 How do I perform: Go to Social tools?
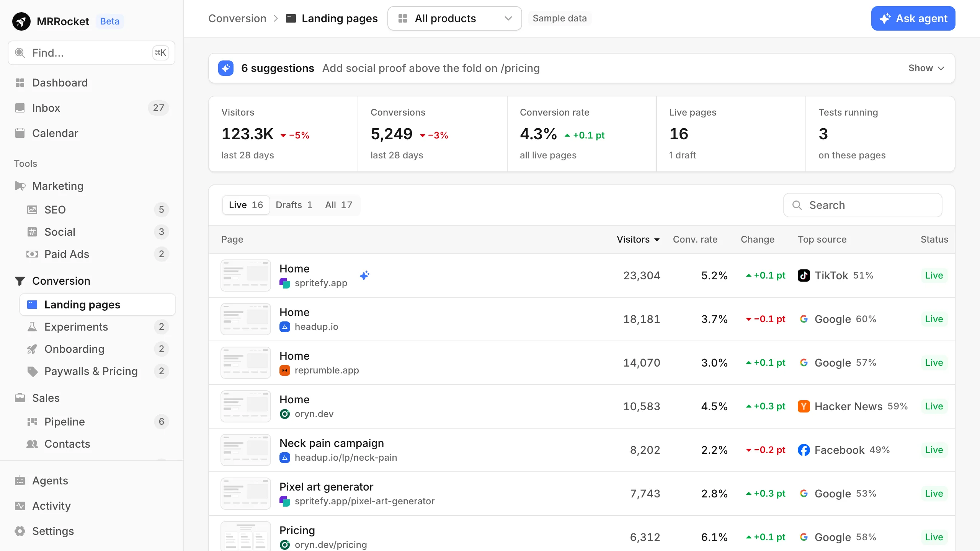(x=98, y=232)
